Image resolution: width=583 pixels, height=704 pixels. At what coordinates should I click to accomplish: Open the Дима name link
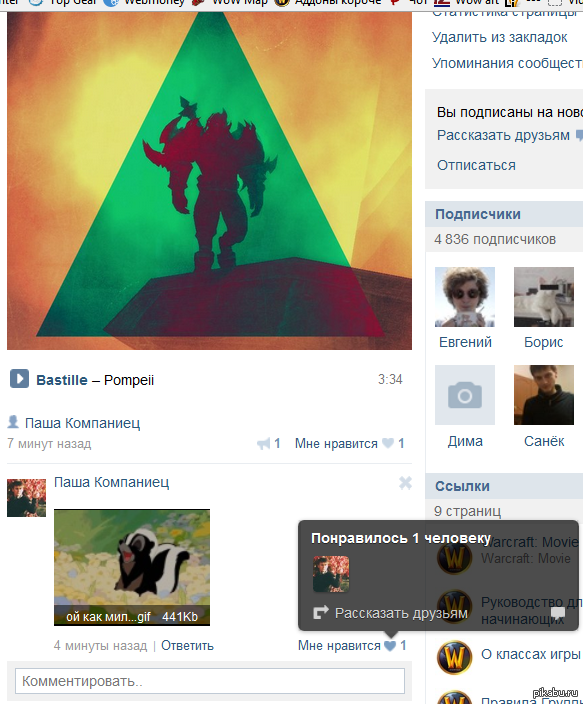pos(465,441)
